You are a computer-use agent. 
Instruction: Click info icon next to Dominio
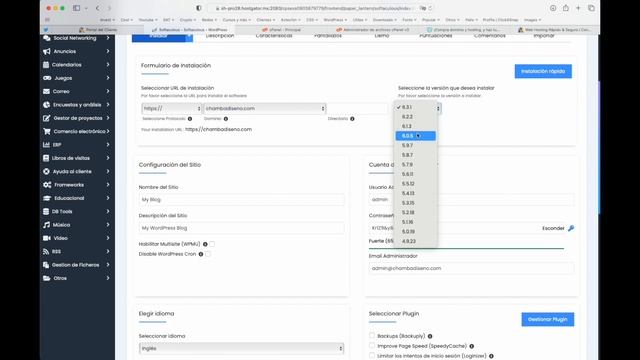[x=226, y=119]
